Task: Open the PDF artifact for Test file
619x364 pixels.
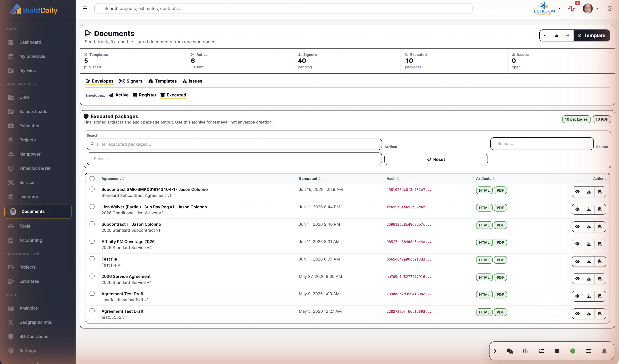Action: [x=500, y=260]
